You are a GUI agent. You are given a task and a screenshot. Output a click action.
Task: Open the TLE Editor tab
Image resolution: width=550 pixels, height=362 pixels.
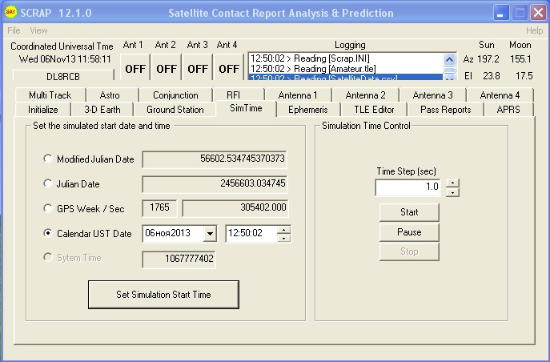pos(374,109)
